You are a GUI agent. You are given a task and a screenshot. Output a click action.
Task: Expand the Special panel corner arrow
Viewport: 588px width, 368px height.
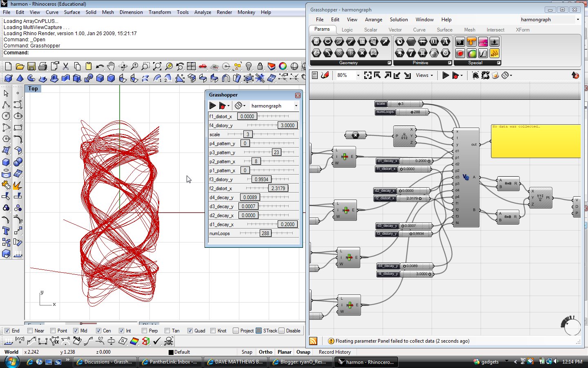499,63
